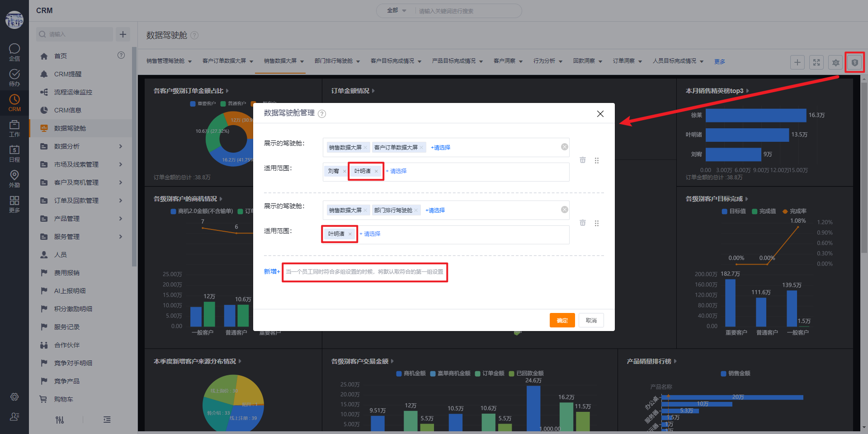Click the dashboard settings gear icon

click(x=835, y=62)
